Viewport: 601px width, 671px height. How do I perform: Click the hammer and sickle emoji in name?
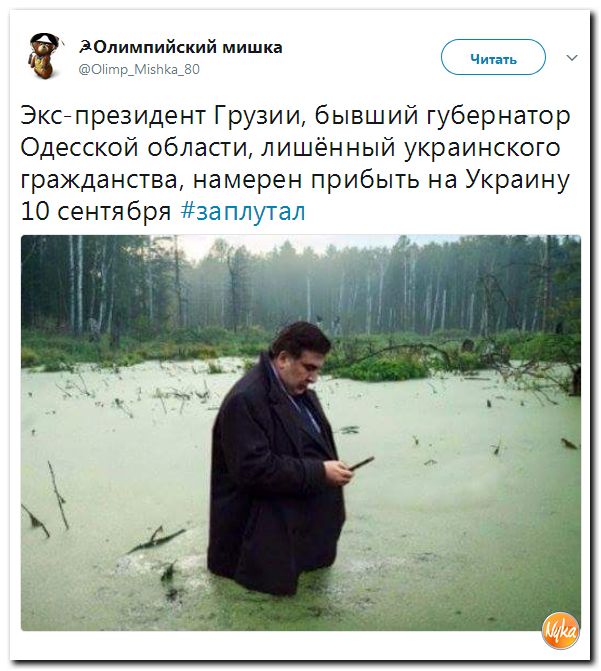tap(85, 47)
